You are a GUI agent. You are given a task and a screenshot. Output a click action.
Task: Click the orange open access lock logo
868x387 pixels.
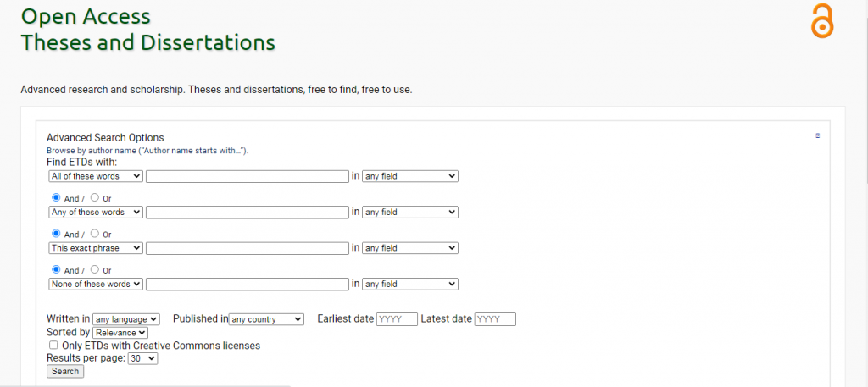[822, 21]
